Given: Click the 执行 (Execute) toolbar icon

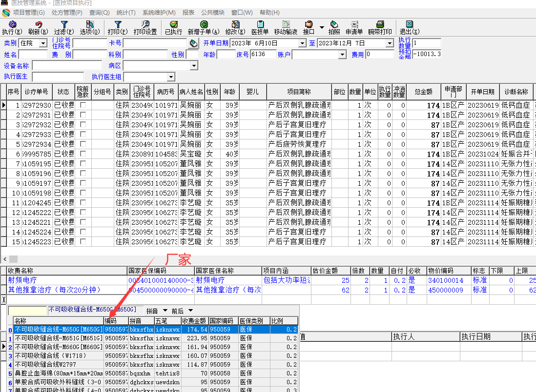Looking at the screenshot, I should 12,27.
